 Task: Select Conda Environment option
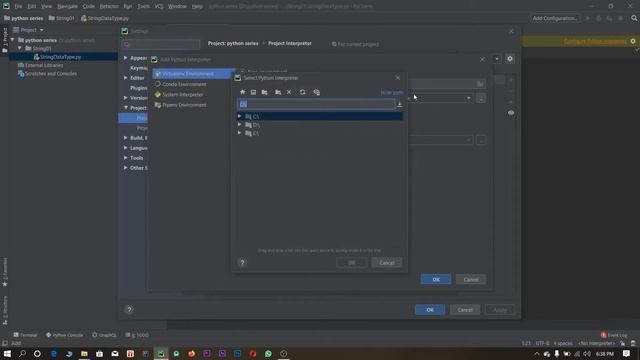pos(184,84)
